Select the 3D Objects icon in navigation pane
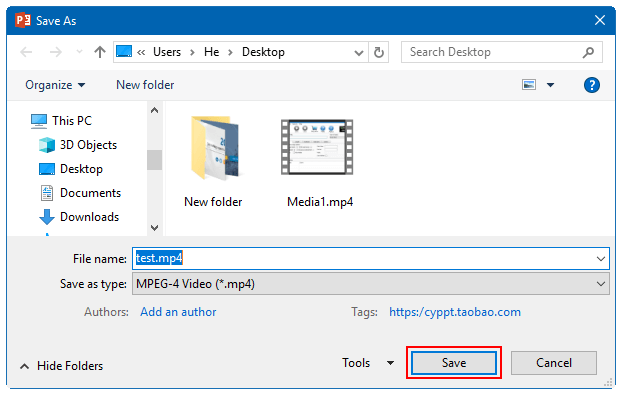621x395 pixels. (47, 145)
